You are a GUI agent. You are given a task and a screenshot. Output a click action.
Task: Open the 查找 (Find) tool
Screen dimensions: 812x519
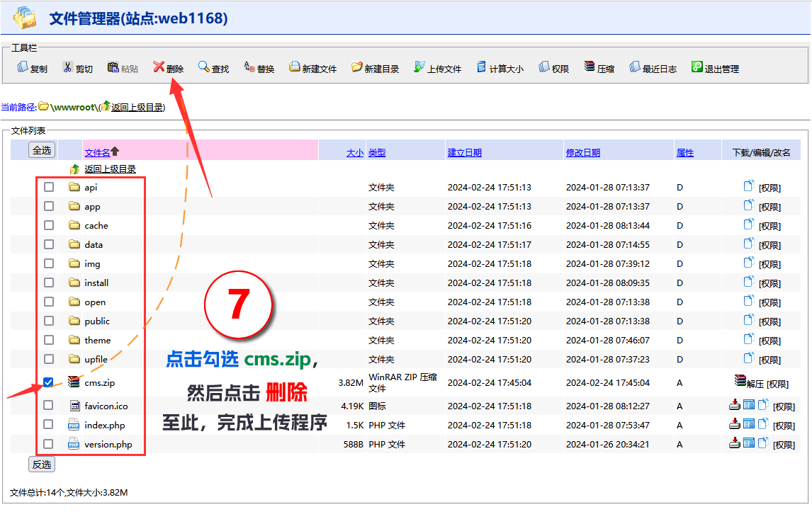coord(204,68)
